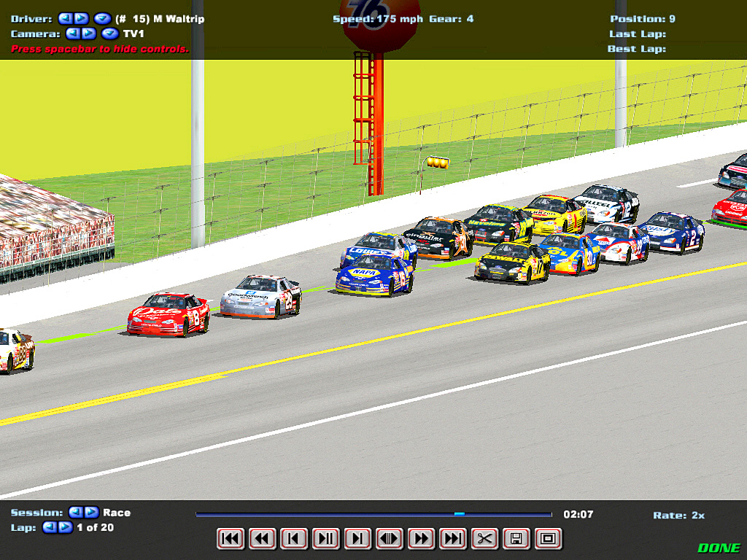Toggle the full screen view icon
Image resolution: width=747 pixels, height=560 pixels.
pyautogui.click(x=548, y=539)
